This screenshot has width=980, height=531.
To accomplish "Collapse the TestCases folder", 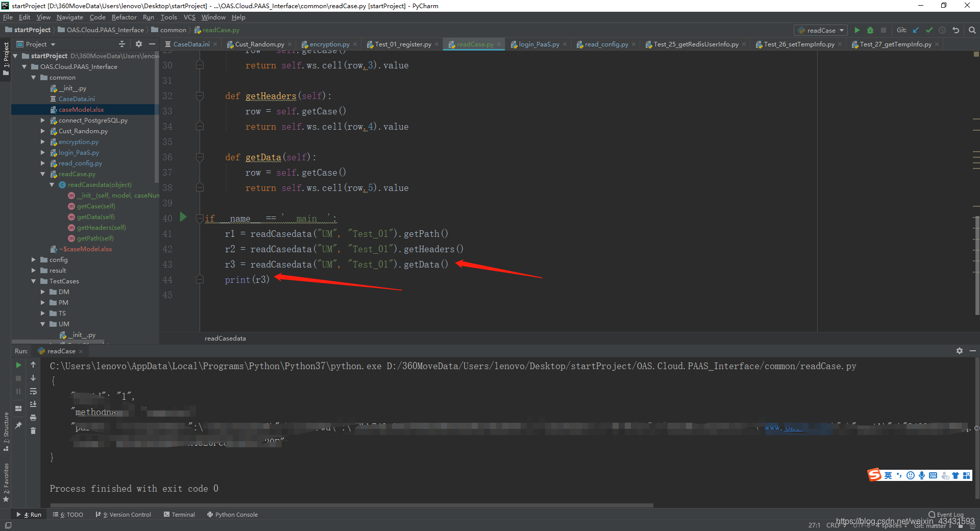I will [x=34, y=281].
